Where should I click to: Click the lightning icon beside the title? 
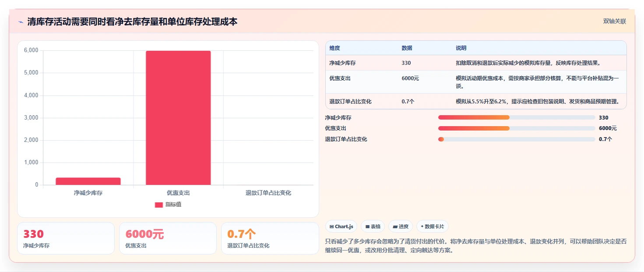21,22
